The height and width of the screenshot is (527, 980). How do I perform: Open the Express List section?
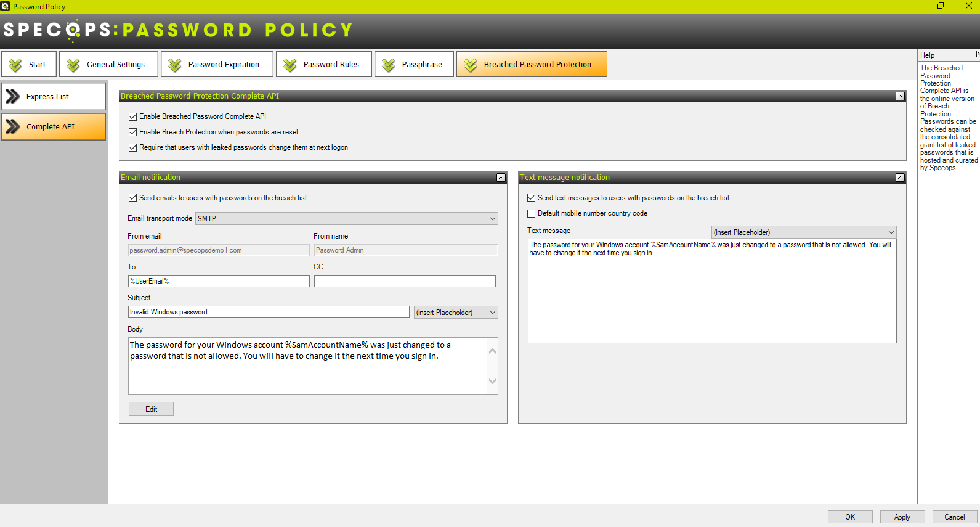54,96
